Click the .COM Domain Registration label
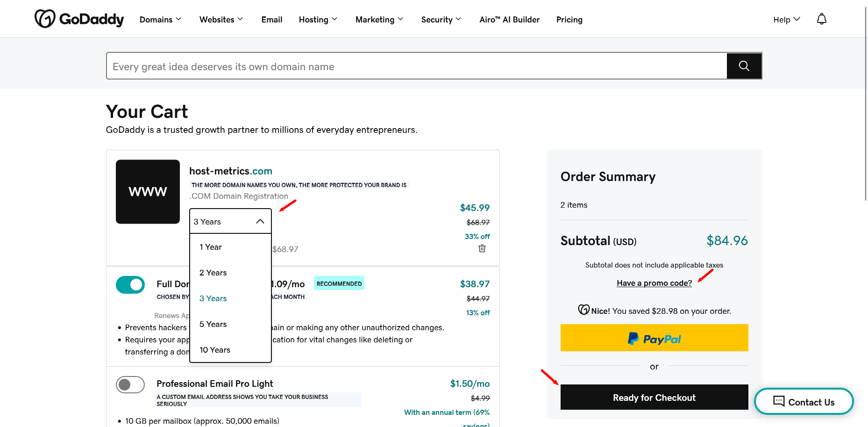The width and height of the screenshot is (868, 427). coord(239,196)
